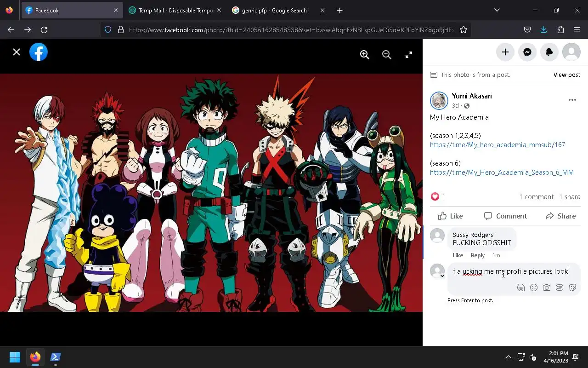
Task: Open Firefox application hamburger menu
Action: [x=577, y=29]
